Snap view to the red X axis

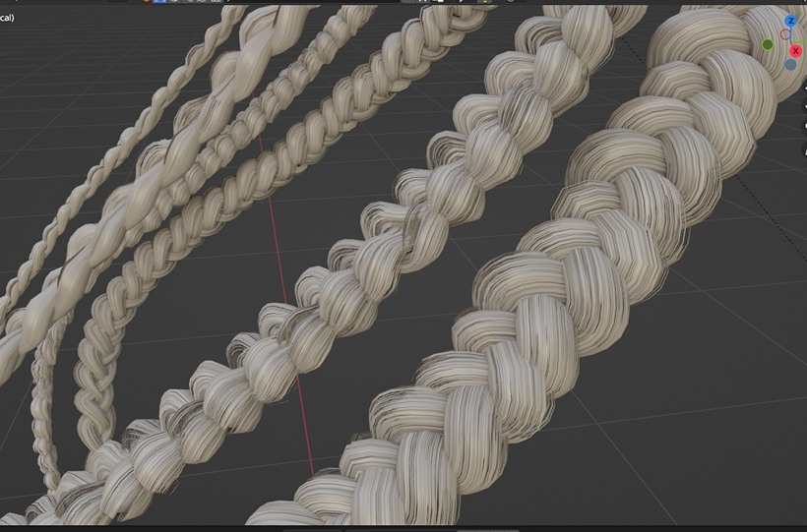pyautogui.click(x=795, y=51)
